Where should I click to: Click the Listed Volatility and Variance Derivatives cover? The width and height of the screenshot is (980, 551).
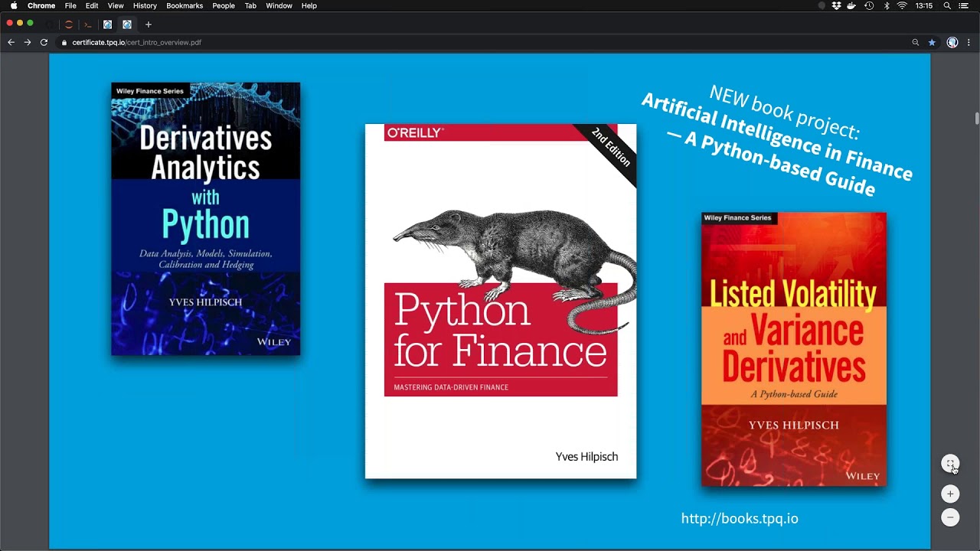click(794, 350)
